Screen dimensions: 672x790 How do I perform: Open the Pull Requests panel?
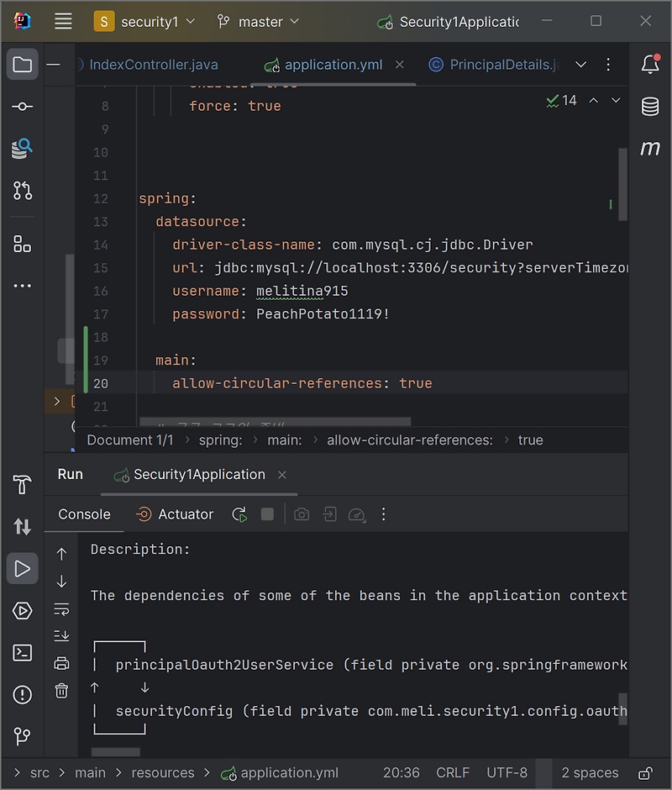pos(22,191)
